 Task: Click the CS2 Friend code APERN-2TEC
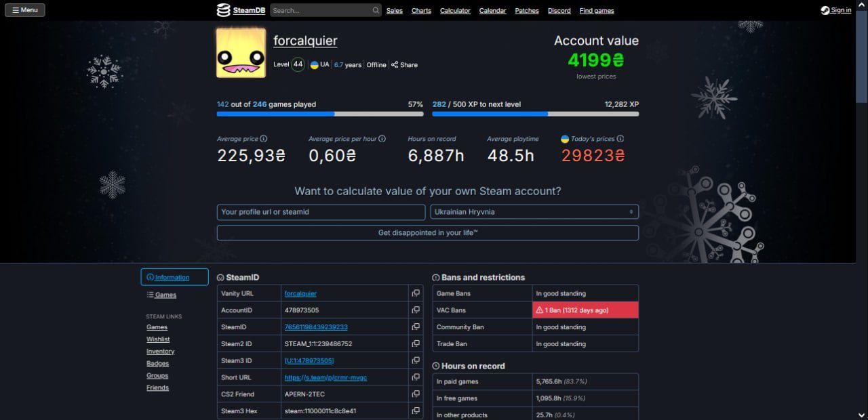304,394
